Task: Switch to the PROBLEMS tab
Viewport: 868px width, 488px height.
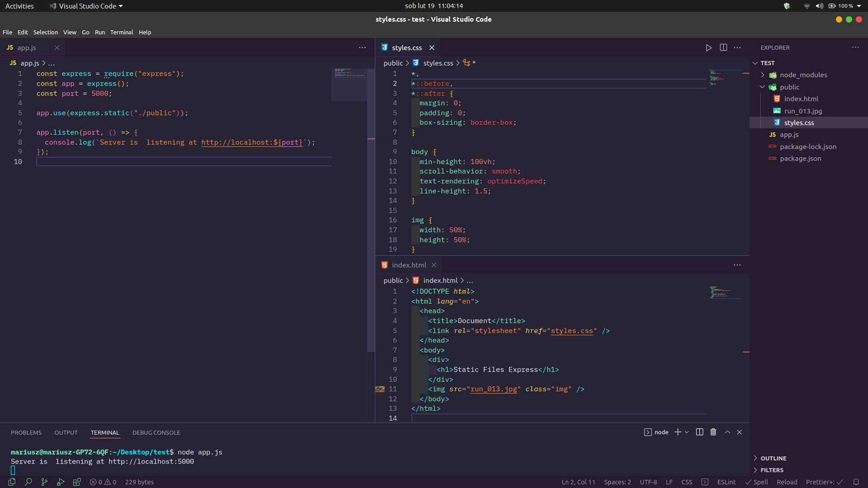Action: click(26, 432)
